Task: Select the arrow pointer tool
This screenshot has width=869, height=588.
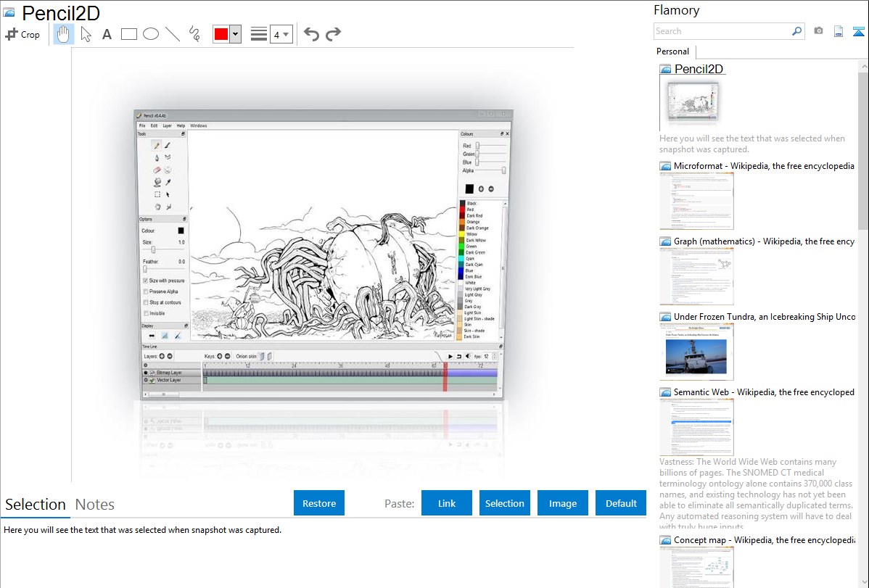Action: click(86, 34)
